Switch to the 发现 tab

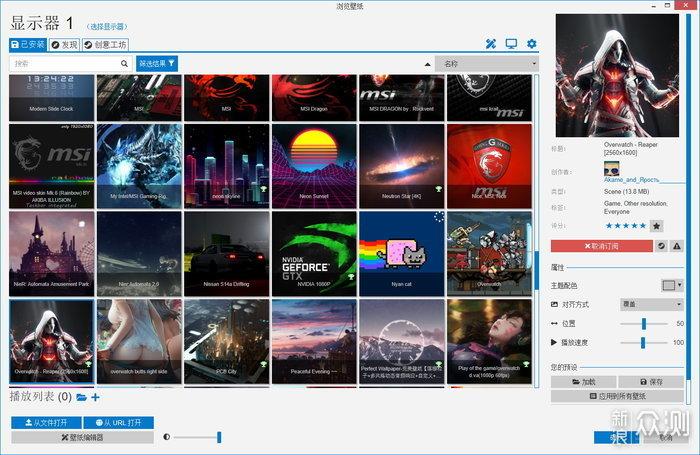coord(64,45)
